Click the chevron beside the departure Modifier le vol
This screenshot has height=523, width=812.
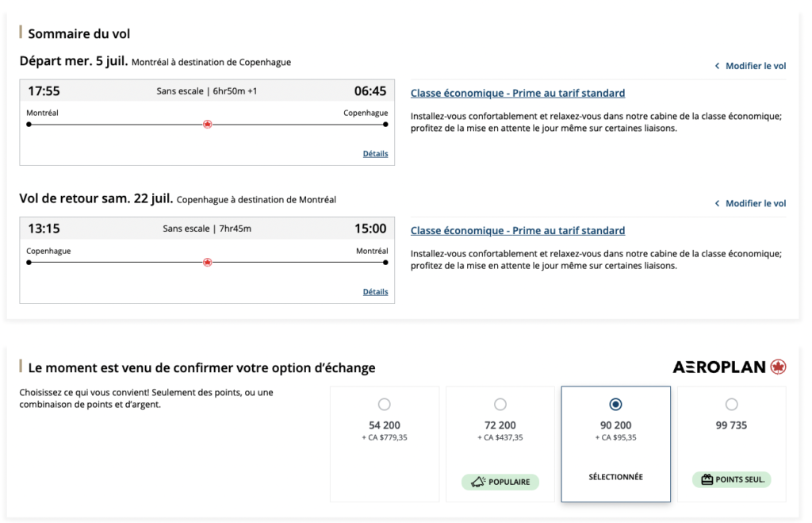[718, 66]
